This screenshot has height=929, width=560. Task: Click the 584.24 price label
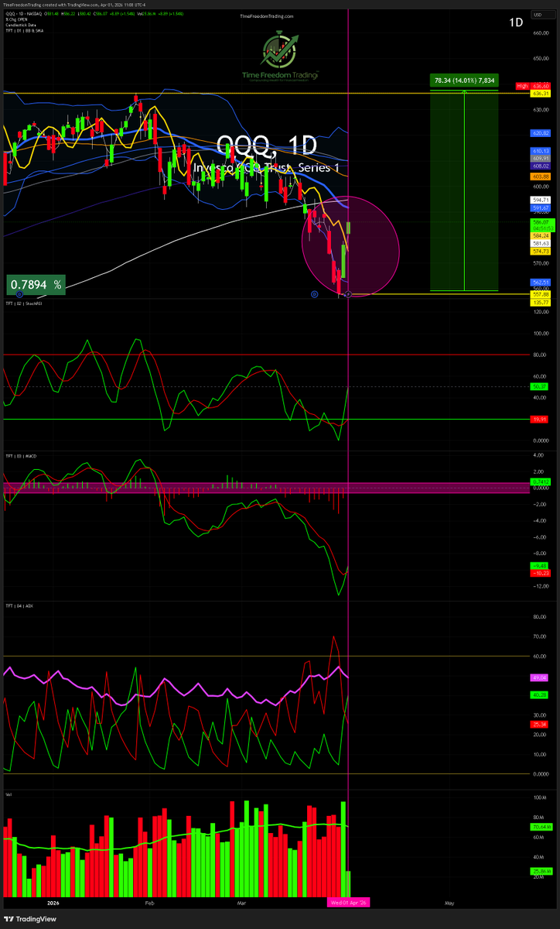(x=540, y=235)
